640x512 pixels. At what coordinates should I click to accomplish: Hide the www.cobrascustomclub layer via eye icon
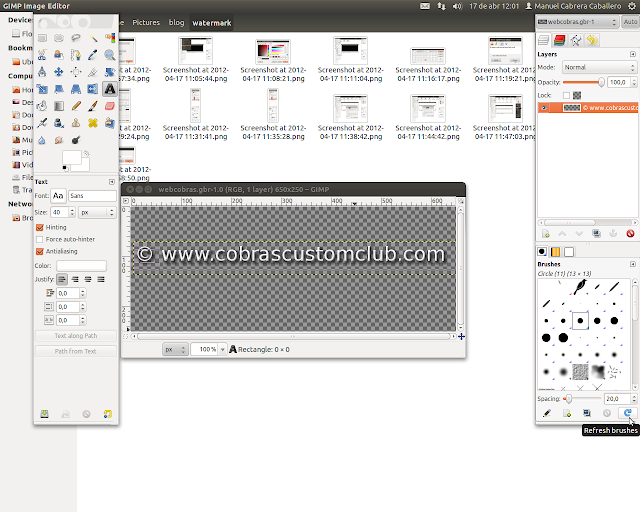tap(543, 108)
